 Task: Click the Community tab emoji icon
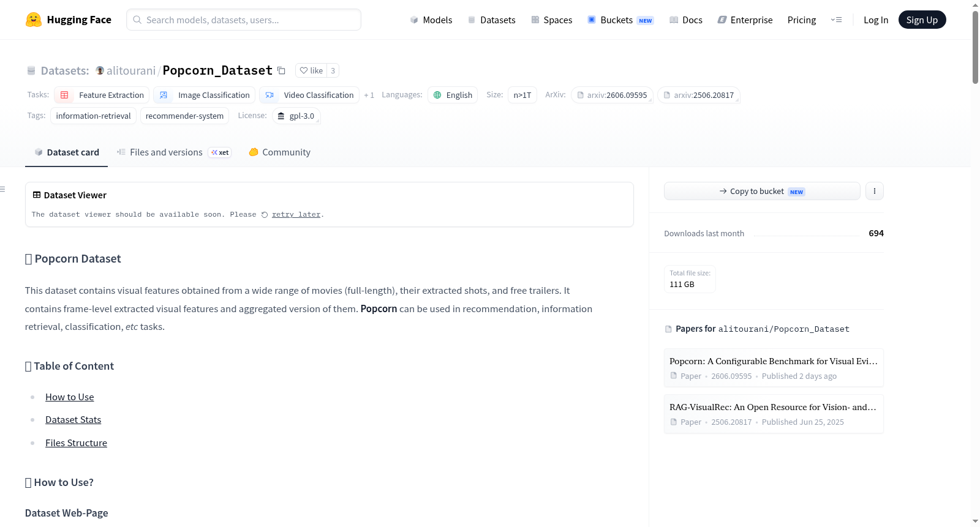(254, 152)
